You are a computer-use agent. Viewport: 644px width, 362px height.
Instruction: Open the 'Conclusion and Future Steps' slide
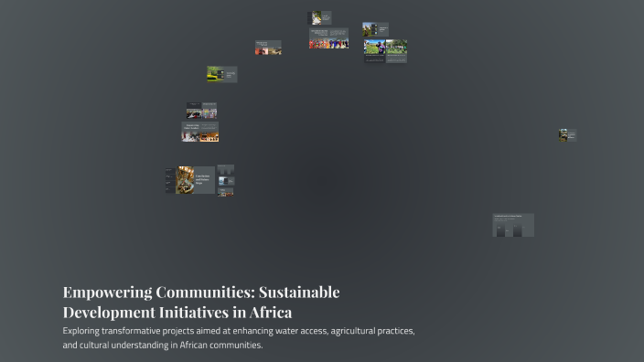click(x=195, y=180)
